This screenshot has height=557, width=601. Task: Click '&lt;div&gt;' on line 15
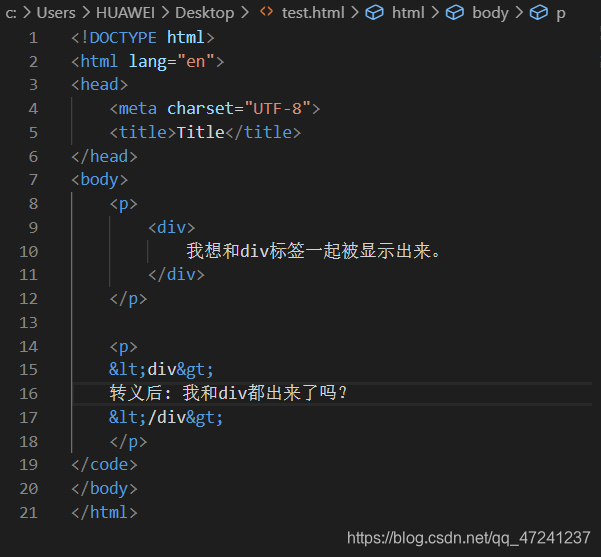click(161, 370)
